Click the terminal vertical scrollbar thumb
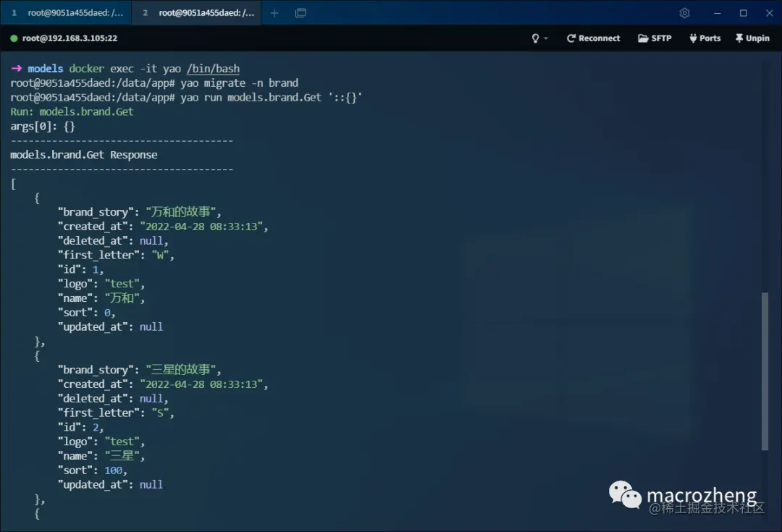Screen dimensions: 782x532 click(x=765, y=371)
